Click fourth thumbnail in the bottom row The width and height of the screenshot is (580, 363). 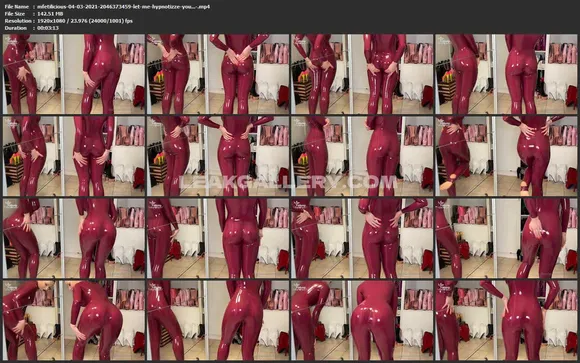pos(506,320)
